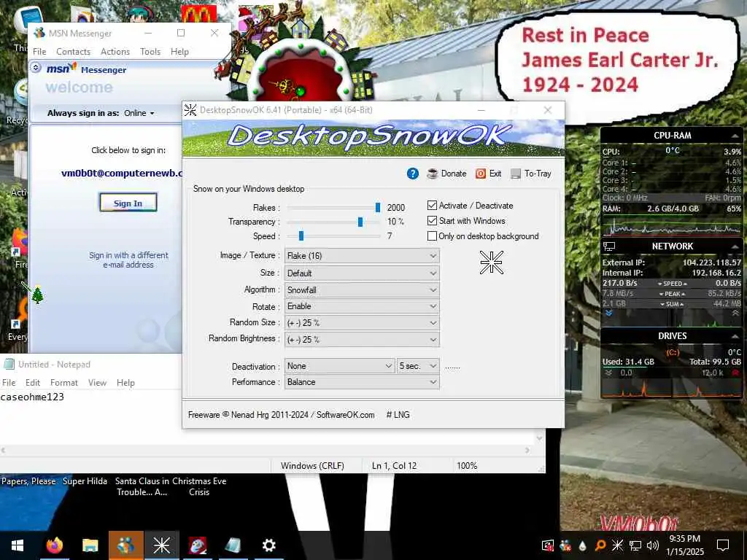
Task: Click the Transparency slider handle
Action: point(360,222)
